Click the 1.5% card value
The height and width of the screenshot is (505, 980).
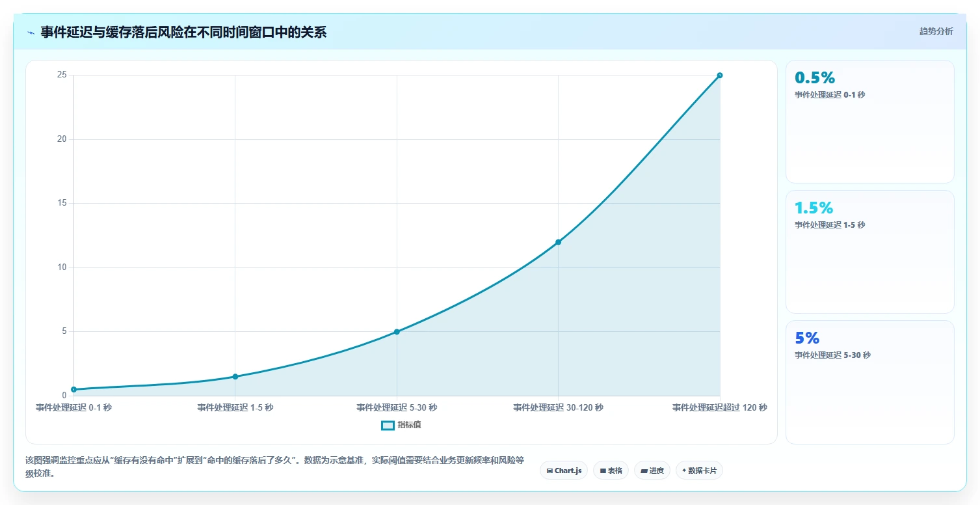click(x=814, y=208)
